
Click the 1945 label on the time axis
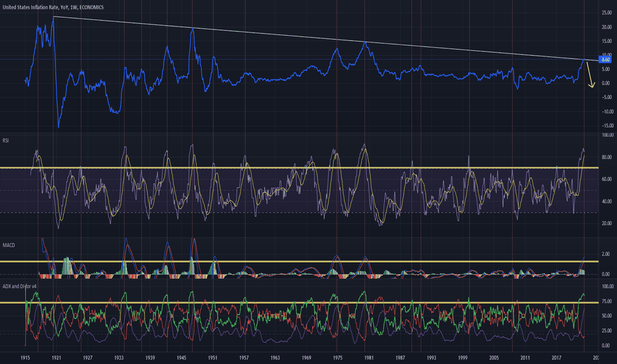[181, 357]
